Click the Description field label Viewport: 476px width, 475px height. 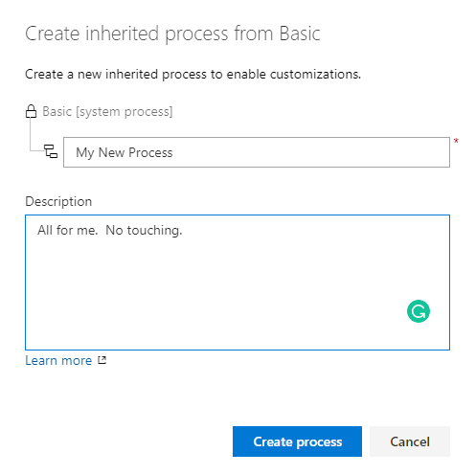coord(58,202)
